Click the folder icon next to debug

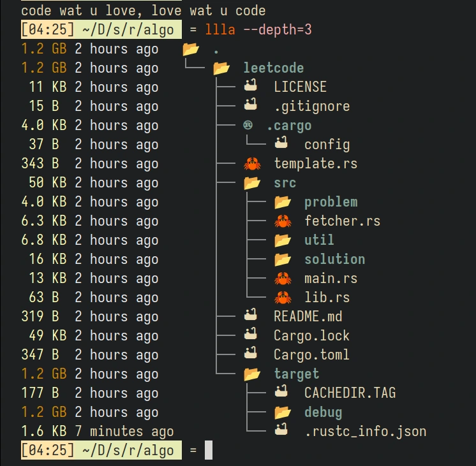[x=282, y=412]
